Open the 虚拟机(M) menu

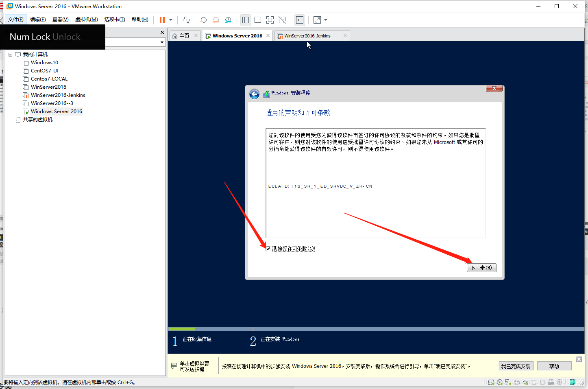86,20
